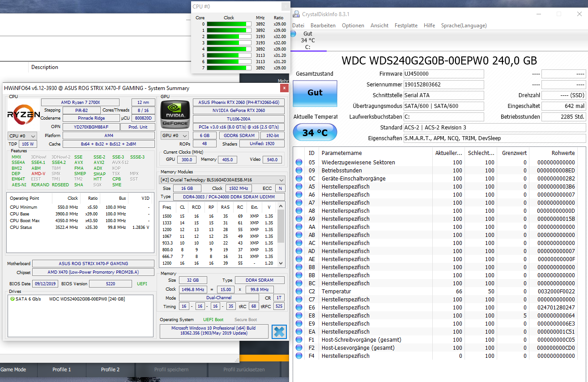This screenshot has height=382, width=588.
Task: Click status icon for attribute A5 row
Action: click(x=299, y=186)
